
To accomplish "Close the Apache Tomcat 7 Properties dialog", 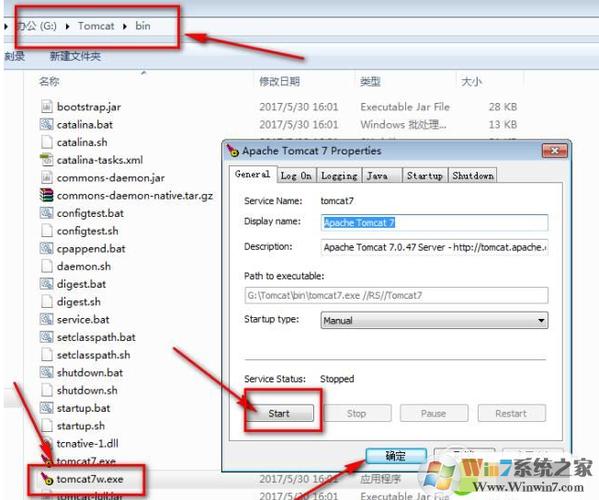I will (555, 151).
